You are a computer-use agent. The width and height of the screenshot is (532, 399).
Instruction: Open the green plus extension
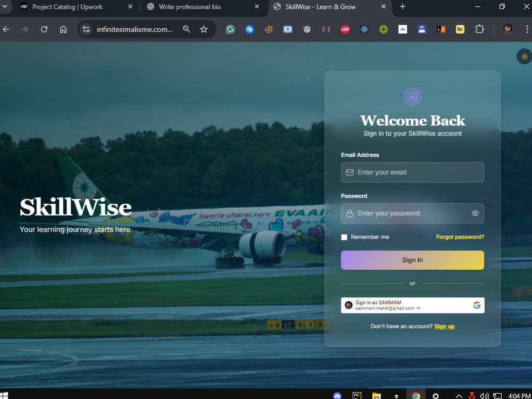tap(384, 29)
